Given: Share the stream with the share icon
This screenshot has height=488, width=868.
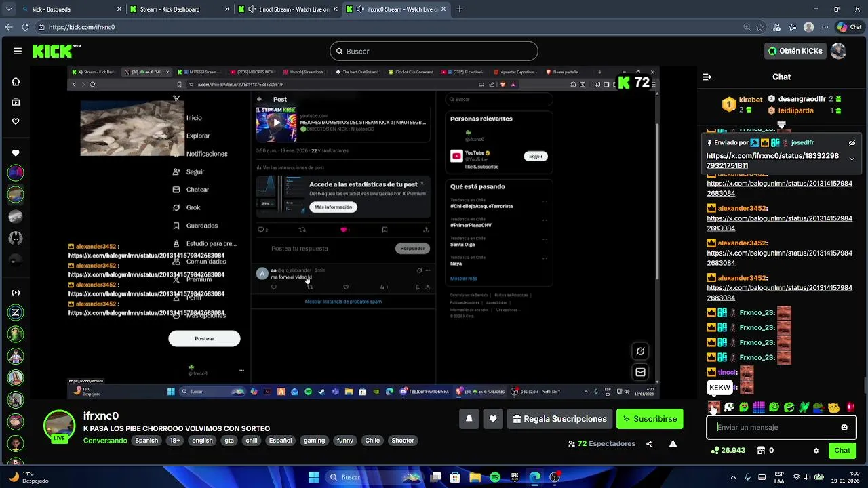Looking at the screenshot, I should click(650, 444).
